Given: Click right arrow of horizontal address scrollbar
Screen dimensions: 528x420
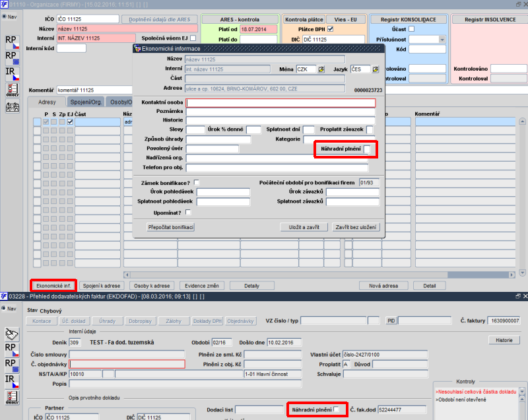Looking at the screenshot, I should (x=512, y=275).
